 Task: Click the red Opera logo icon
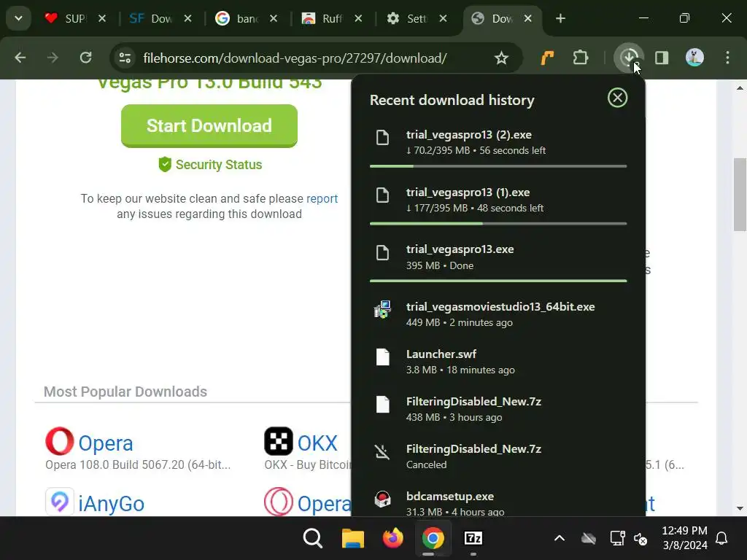pyautogui.click(x=60, y=441)
